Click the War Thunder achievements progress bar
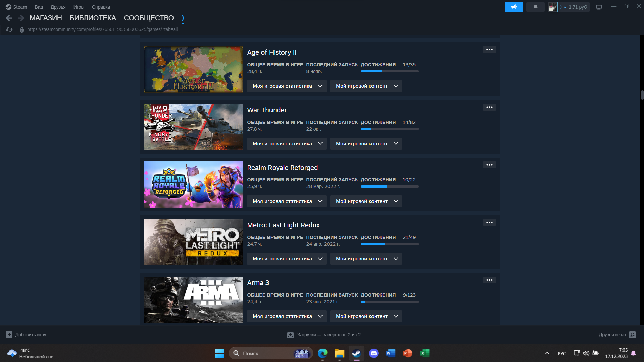 coord(390,129)
